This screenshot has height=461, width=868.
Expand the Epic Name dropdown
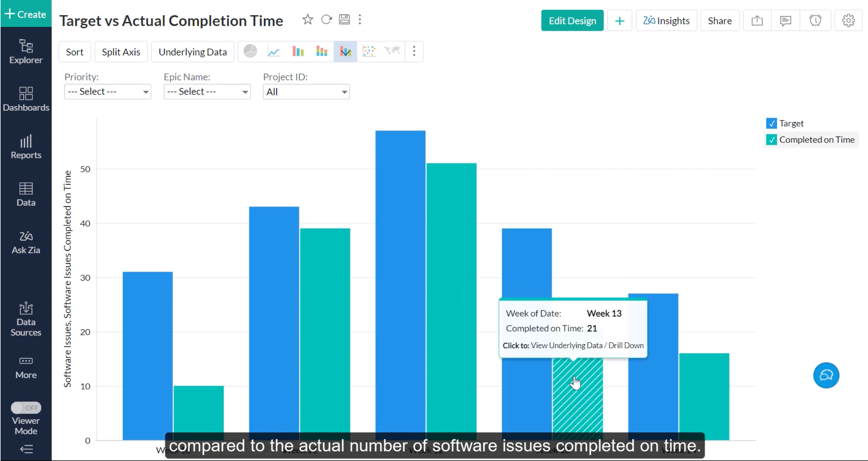[x=207, y=92]
